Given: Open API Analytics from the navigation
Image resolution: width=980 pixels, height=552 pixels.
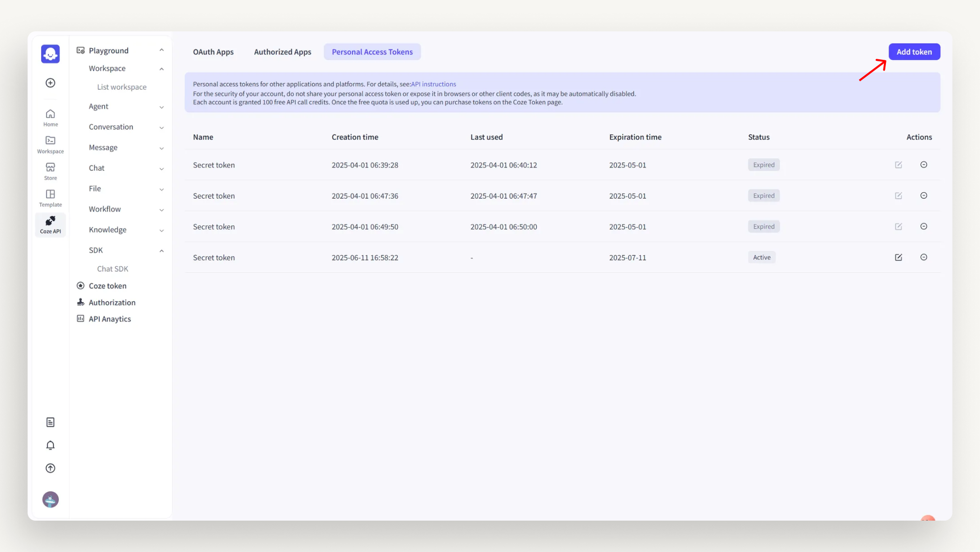Looking at the screenshot, I should click(x=110, y=319).
